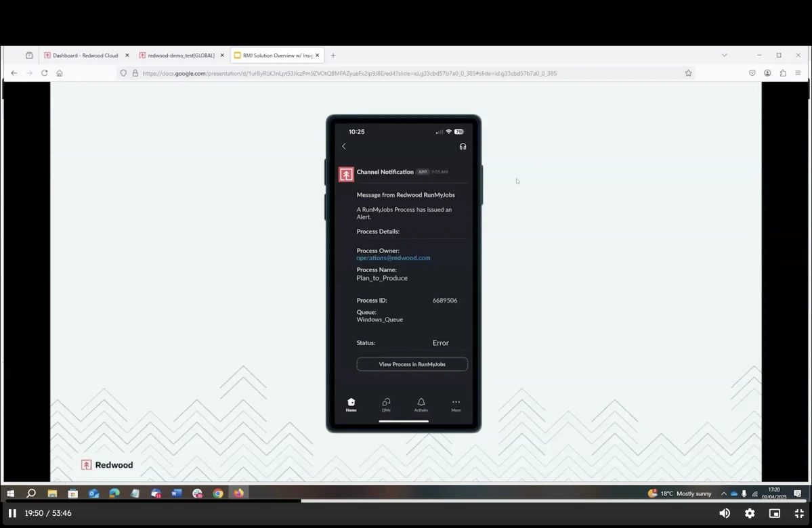Open the operations@redwood.com link
This screenshot has height=528, width=812.
[x=393, y=258]
